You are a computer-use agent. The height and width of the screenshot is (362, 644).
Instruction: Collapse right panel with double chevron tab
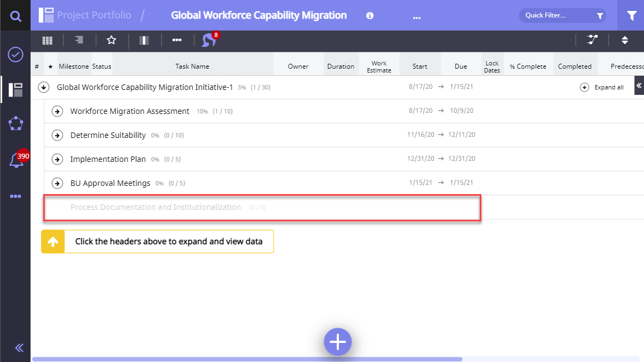pos(639,86)
